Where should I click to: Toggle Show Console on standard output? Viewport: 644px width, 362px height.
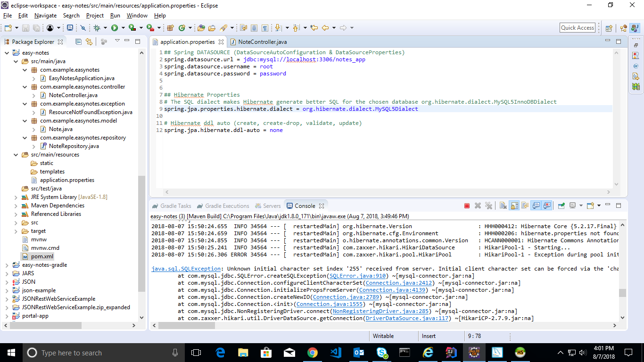[x=536, y=206]
